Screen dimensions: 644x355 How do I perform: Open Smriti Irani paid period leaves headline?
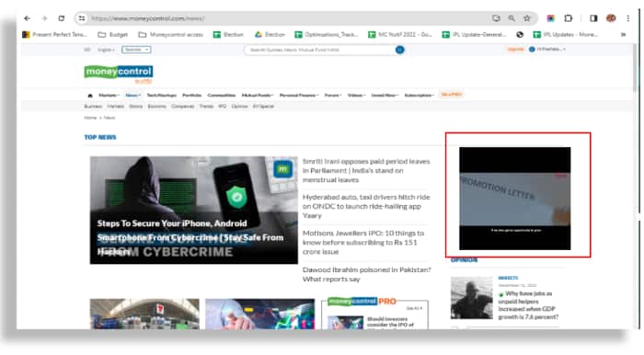[366, 170]
